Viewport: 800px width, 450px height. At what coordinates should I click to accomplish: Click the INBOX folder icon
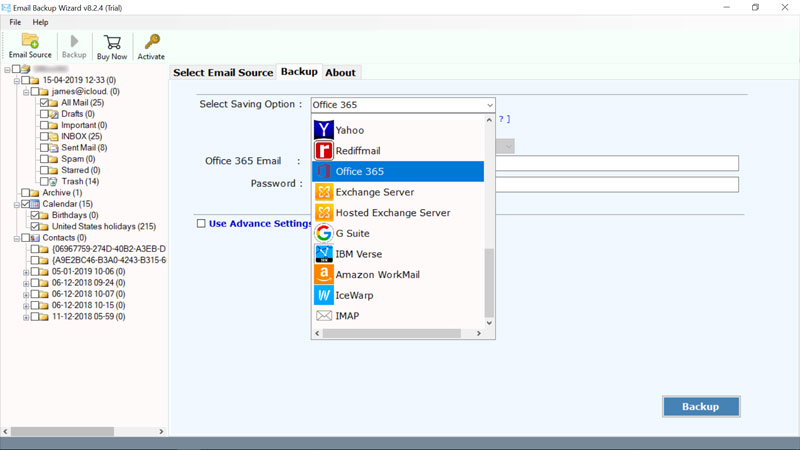[53, 137]
